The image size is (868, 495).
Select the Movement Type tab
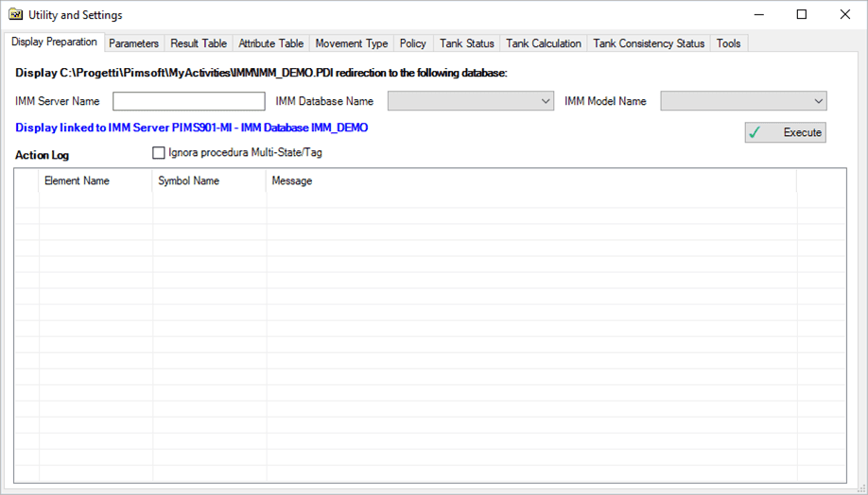point(351,43)
